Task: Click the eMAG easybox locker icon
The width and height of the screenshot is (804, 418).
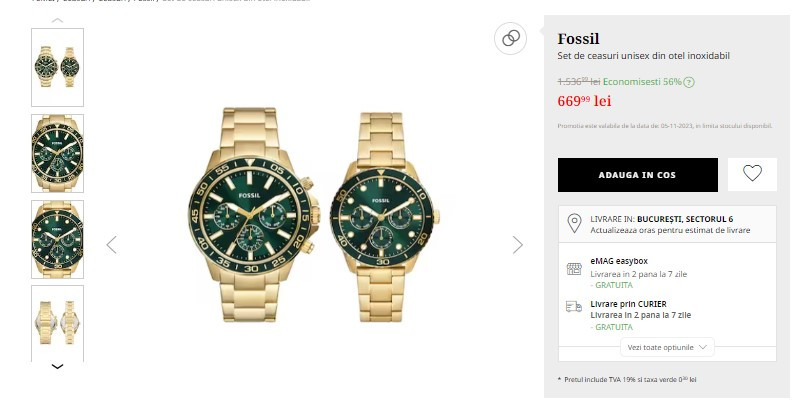Action: 574,268
